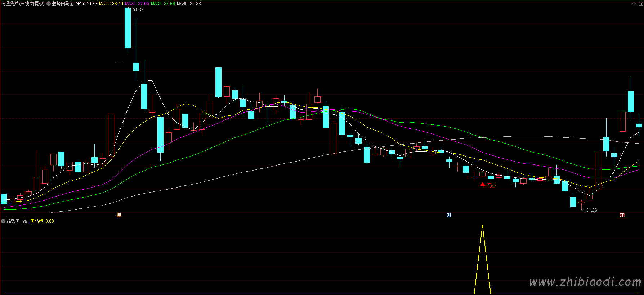Click the 涨 marker icon
The image size is (644, 295).
tap(622, 215)
